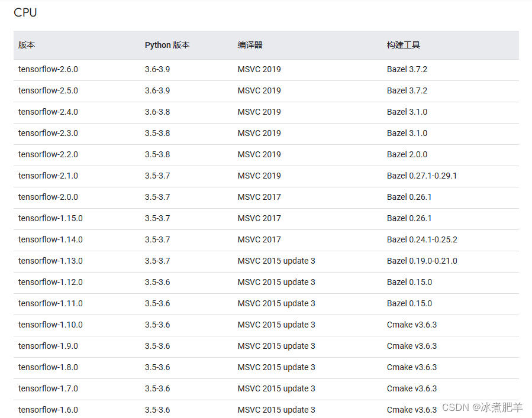Viewport: 532px width, 418px height.
Task: Click Python 3.6-3.9 in tensorflow-2.5.0 row
Action: pyautogui.click(x=157, y=90)
